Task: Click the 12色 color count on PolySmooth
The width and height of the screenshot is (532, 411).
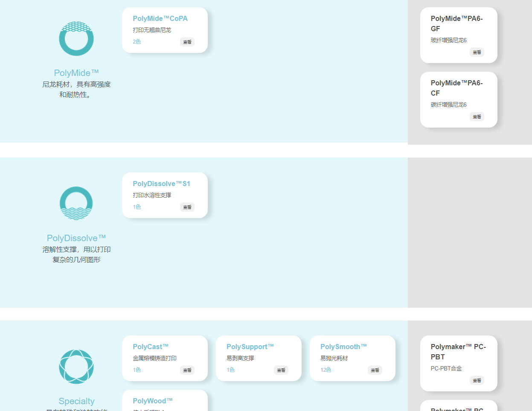Action: tap(326, 370)
